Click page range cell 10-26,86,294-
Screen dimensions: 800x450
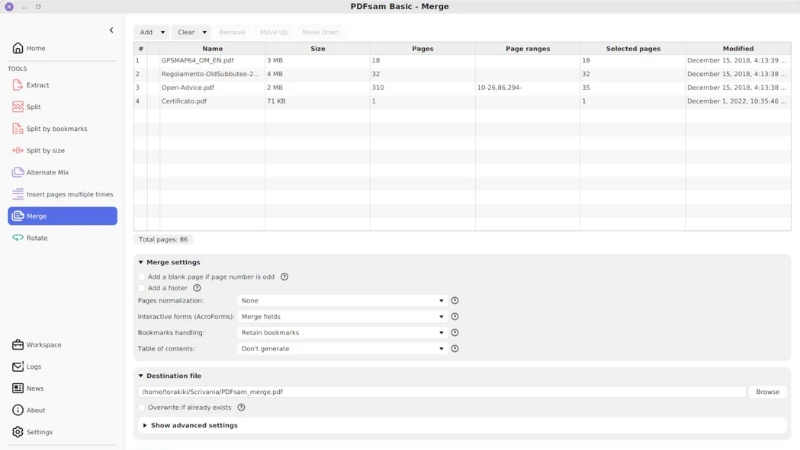click(x=528, y=87)
